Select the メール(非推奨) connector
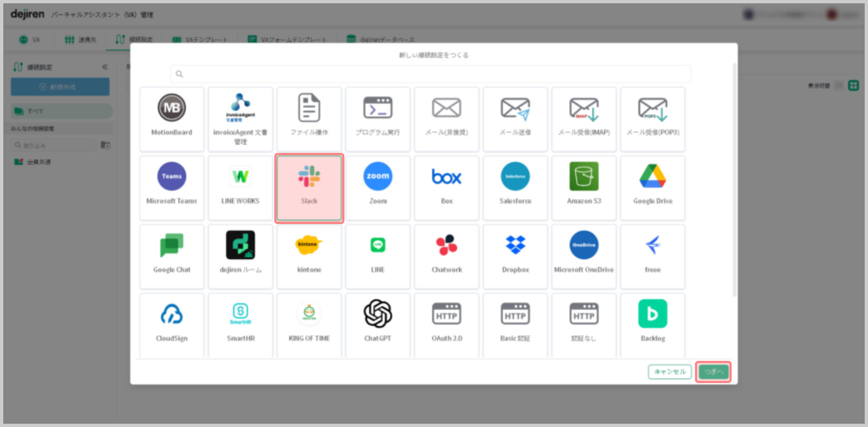 (x=447, y=119)
